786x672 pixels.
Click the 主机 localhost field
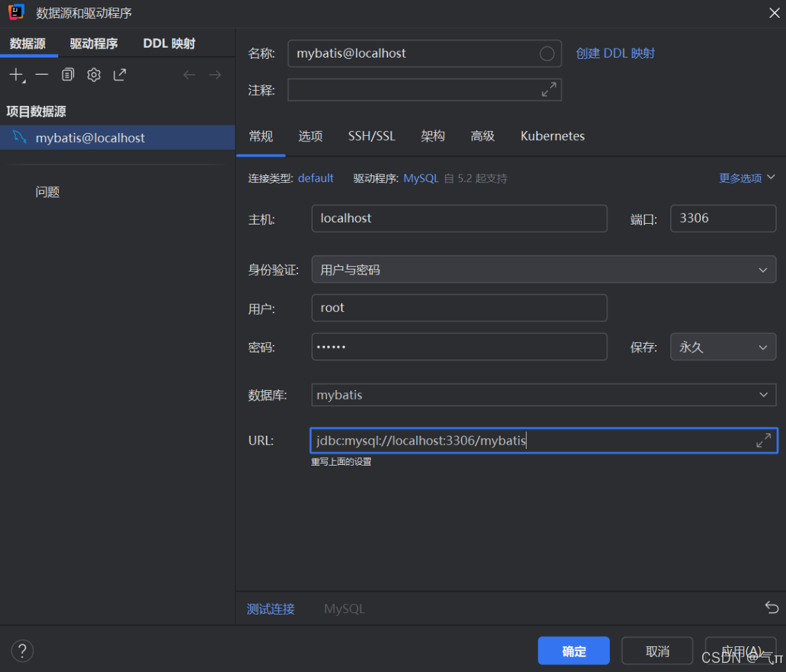point(459,218)
